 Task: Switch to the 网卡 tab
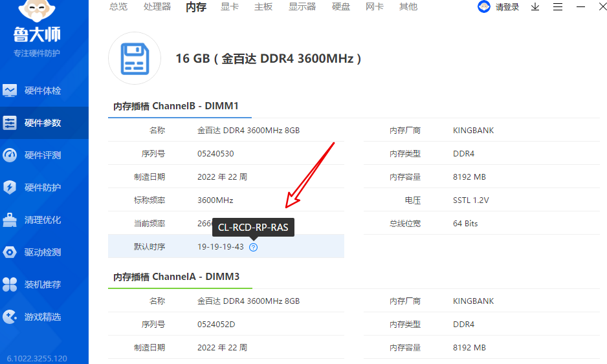pyautogui.click(x=374, y=6)
